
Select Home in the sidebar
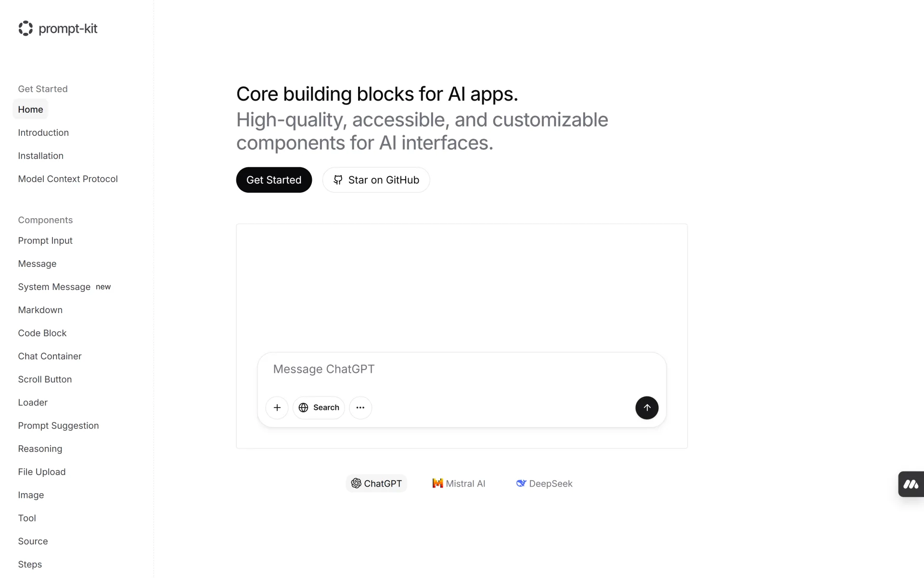pyautogui.click(x=30, y=109)
